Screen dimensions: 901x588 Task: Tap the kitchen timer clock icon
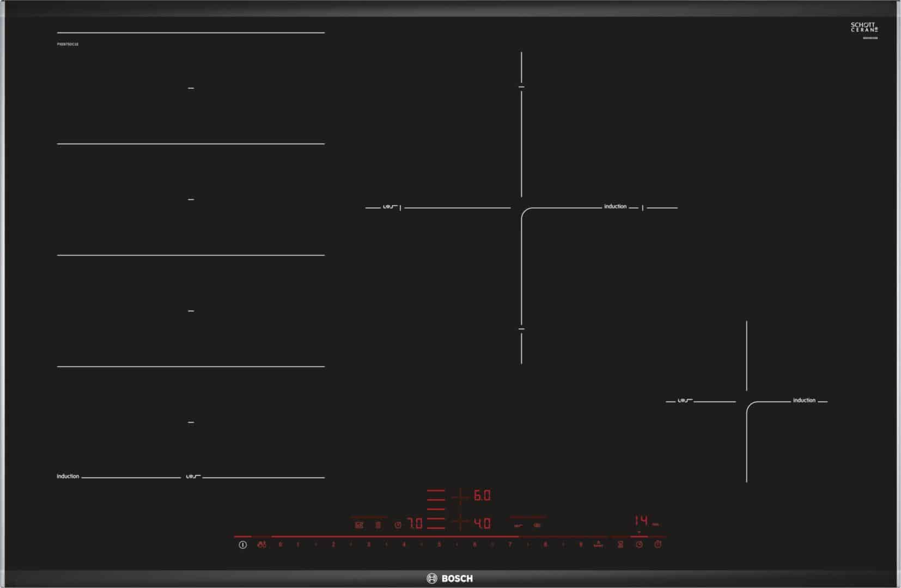[x=639, y=544]
